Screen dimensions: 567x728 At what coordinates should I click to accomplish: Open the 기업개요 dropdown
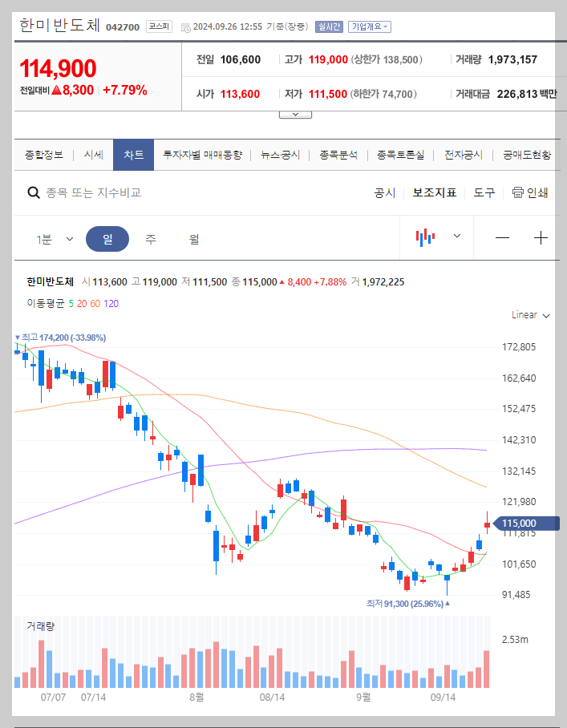point(367,25)
